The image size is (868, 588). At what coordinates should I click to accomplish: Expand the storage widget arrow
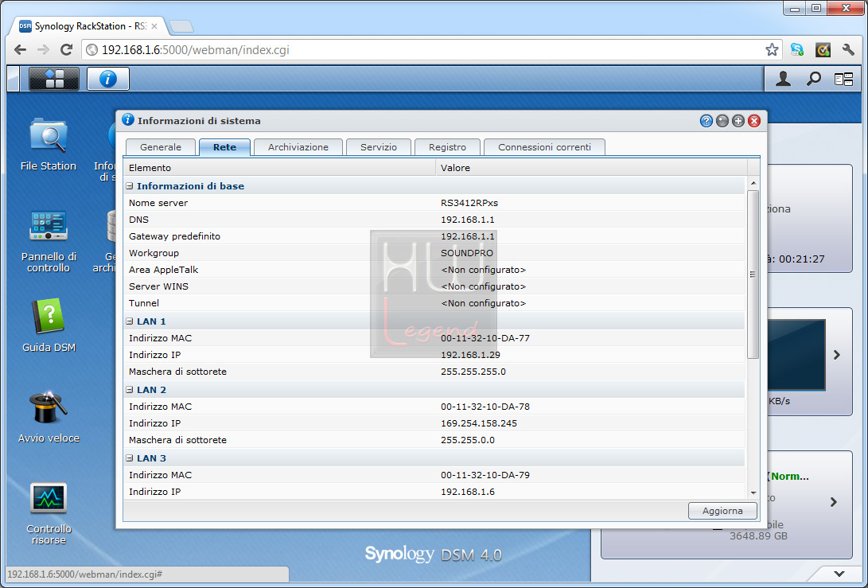point(834,501)
